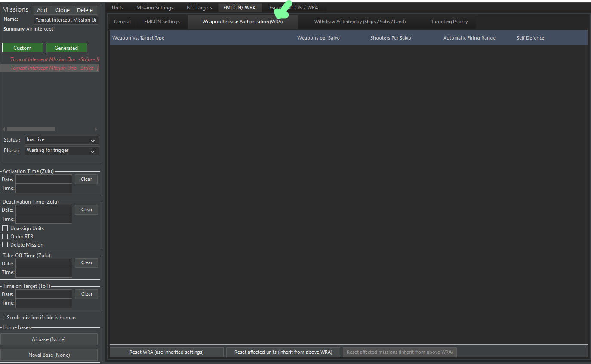Select Weapon Release Authorization (WRA) tab
This screenshot has width=591, height=364.
coord(243,22)
